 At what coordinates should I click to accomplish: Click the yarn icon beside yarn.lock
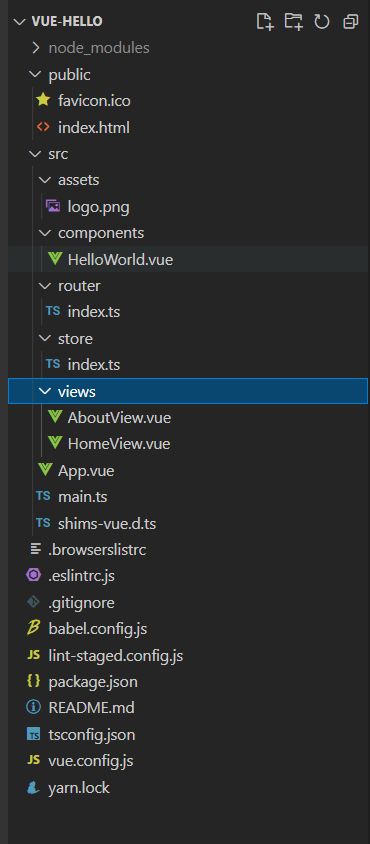(x=33, y=787)
